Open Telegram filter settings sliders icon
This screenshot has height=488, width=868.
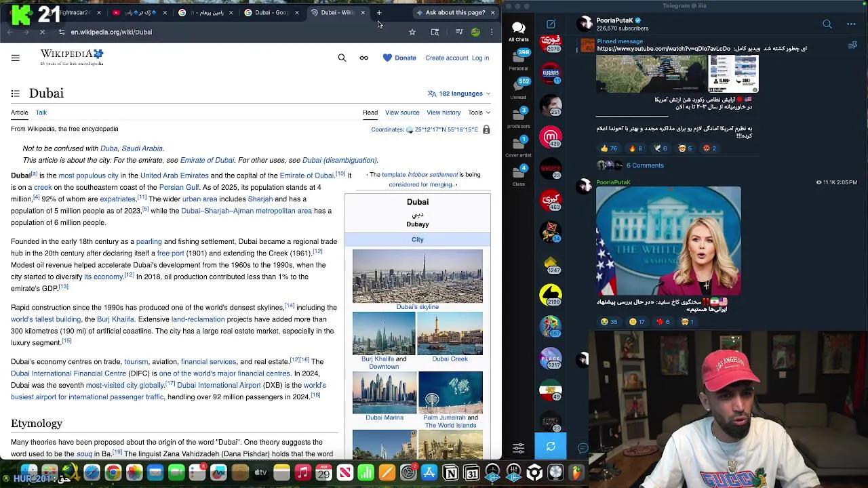(x=519, y=447)
